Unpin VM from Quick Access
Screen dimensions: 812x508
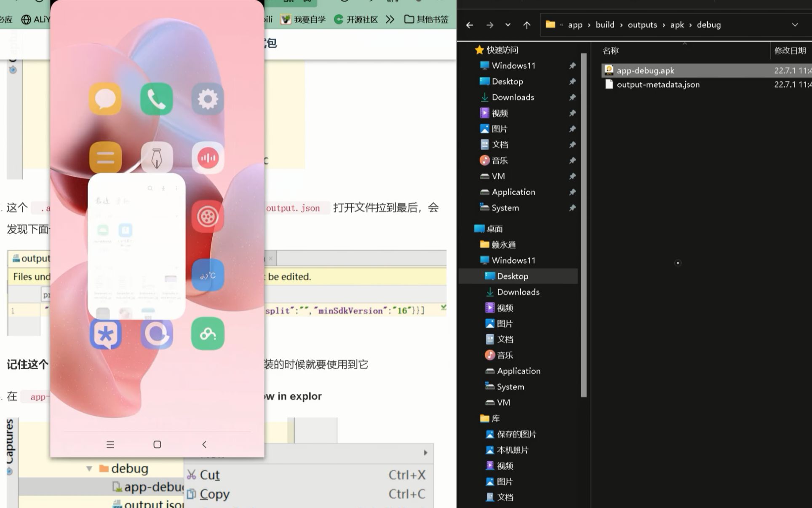pos(572,176)
